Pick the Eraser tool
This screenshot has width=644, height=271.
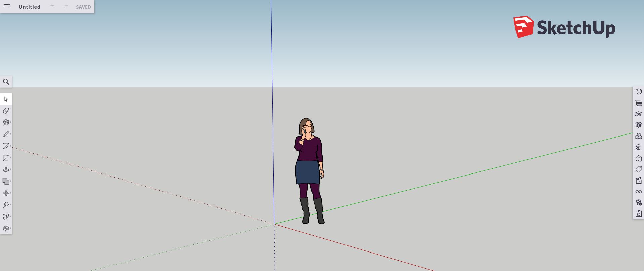6,111
